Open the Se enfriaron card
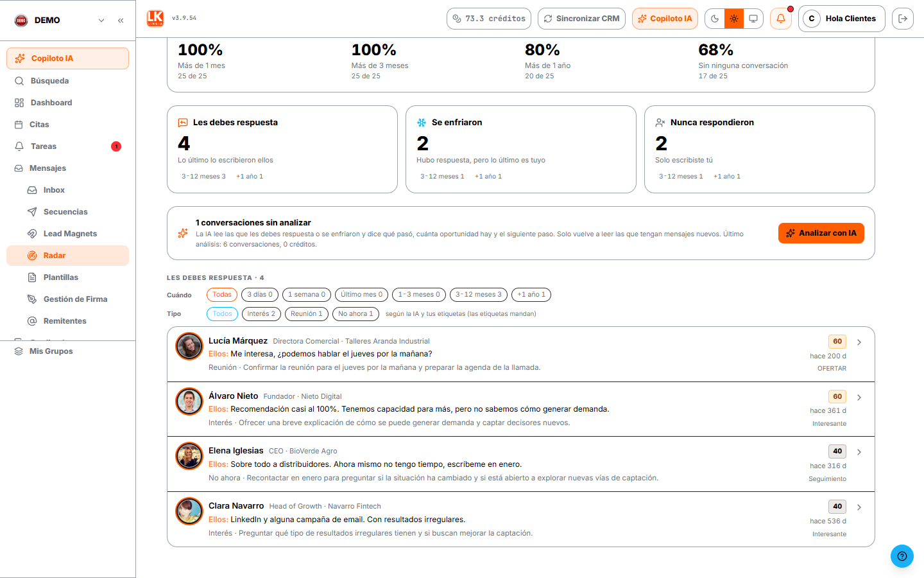The height and width of the screenshot is (578, 924). tap(521, 149)
